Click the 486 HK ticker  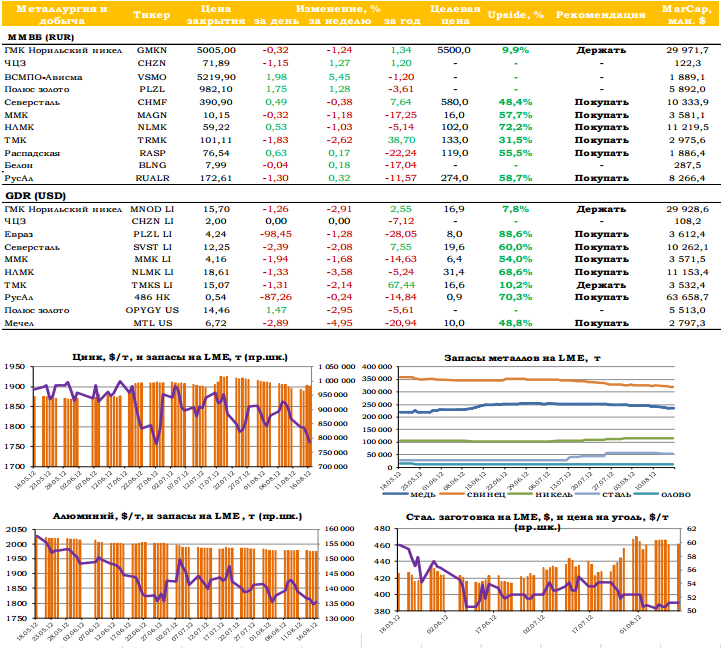click(152, 297)
